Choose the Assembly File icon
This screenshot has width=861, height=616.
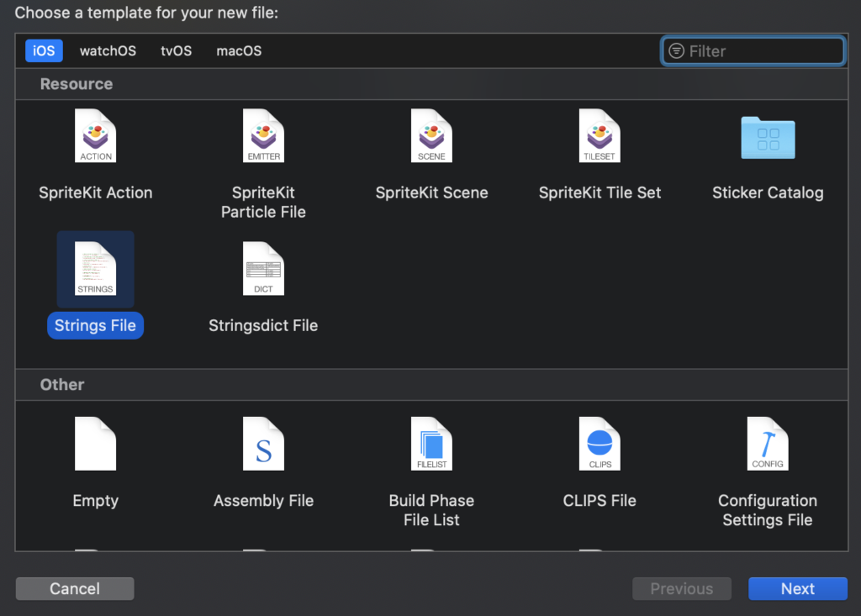(x=263, y=444)
